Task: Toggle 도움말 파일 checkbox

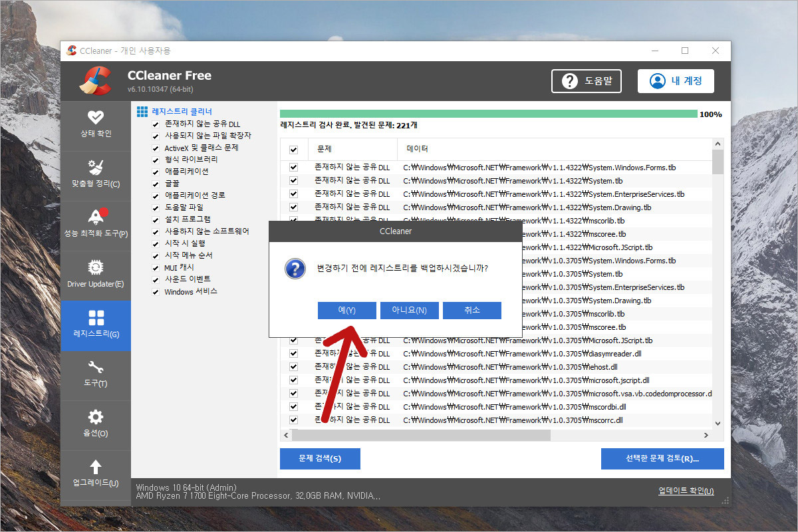Action: (155, 207)
